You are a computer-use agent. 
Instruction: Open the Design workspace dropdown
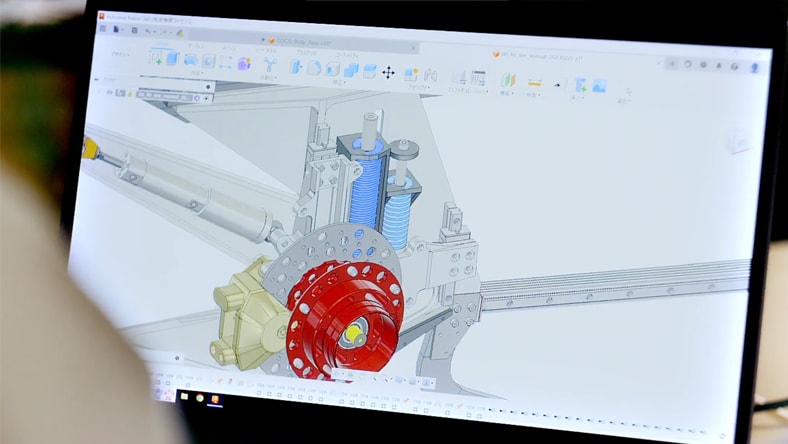pyautogui.click(x=120, y=56)
